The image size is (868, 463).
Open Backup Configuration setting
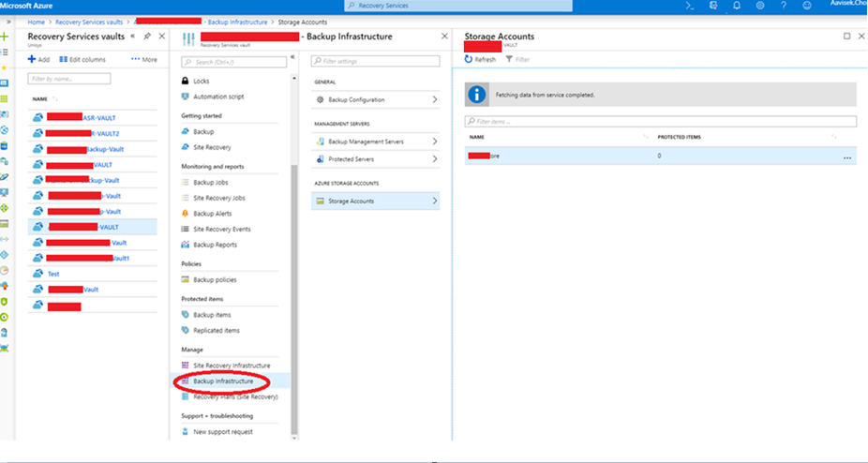click(x=375, y=99)
